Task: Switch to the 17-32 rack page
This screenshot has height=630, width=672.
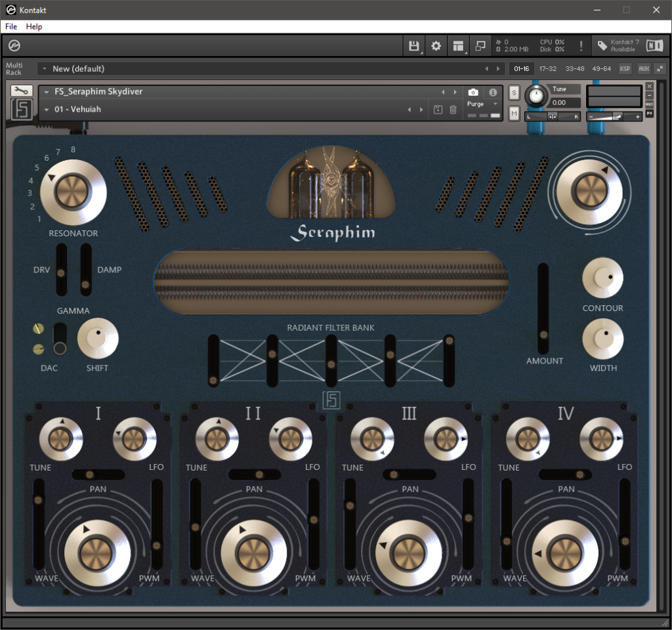Action: tap(548, 68)
